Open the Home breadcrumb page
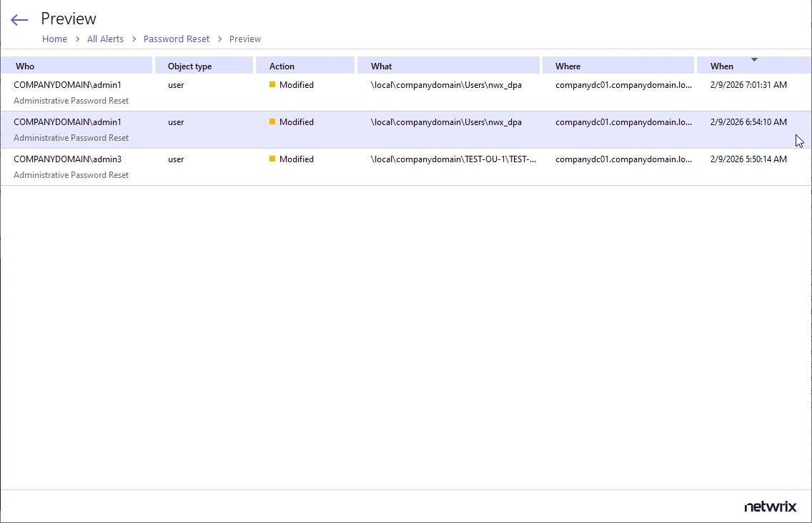 (x=54, y=39)
